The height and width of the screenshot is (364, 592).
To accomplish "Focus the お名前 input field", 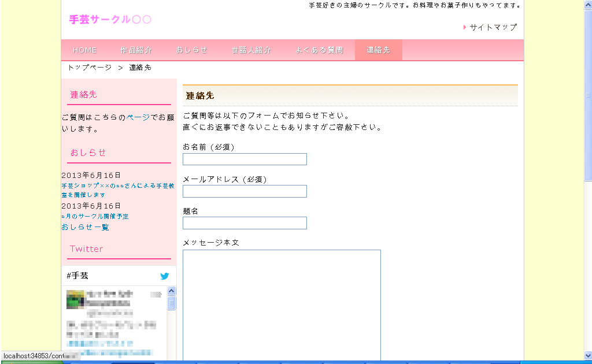I will [x=245, y=159].
